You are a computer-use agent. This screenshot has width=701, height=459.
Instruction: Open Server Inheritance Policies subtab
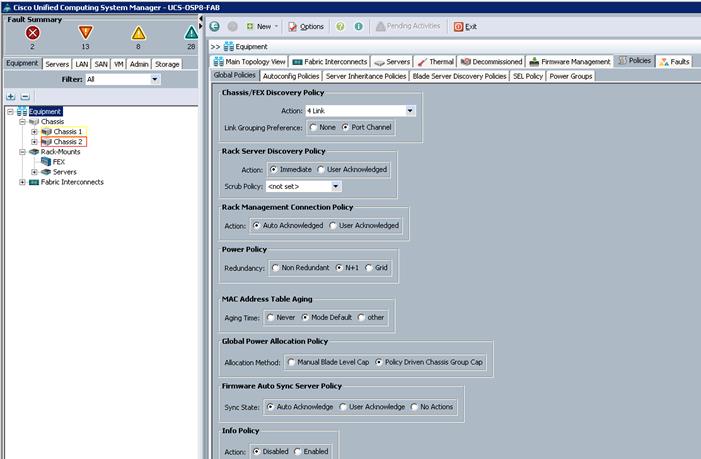point(366,76)
